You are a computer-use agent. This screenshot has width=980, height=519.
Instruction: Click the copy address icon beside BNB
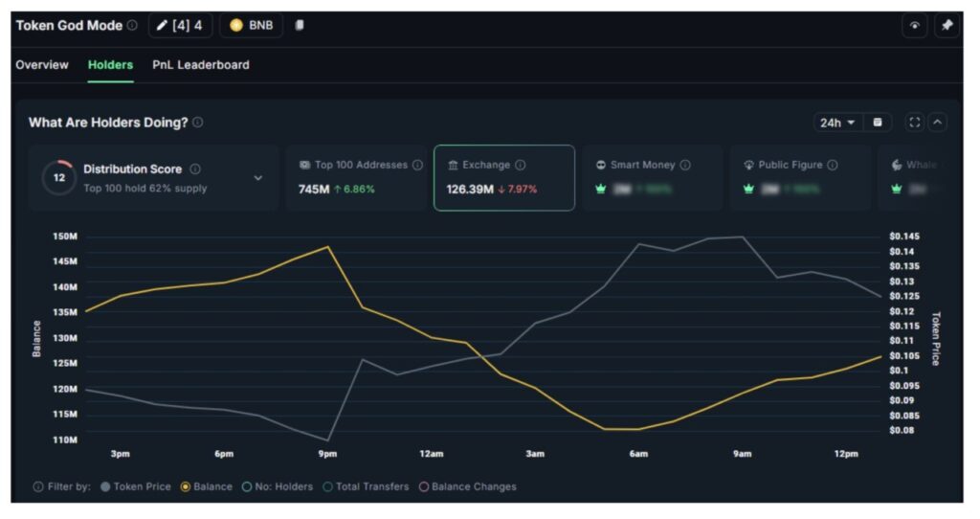pos(300,26)
